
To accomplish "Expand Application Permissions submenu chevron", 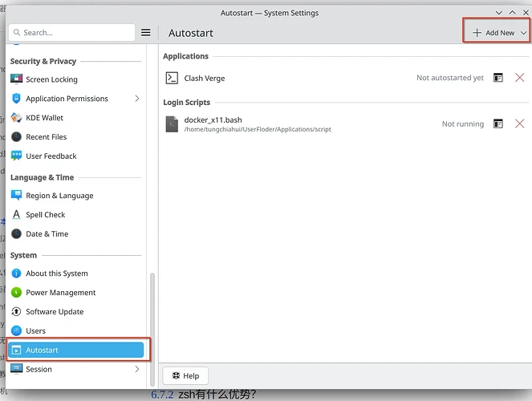I will [137, 99].
